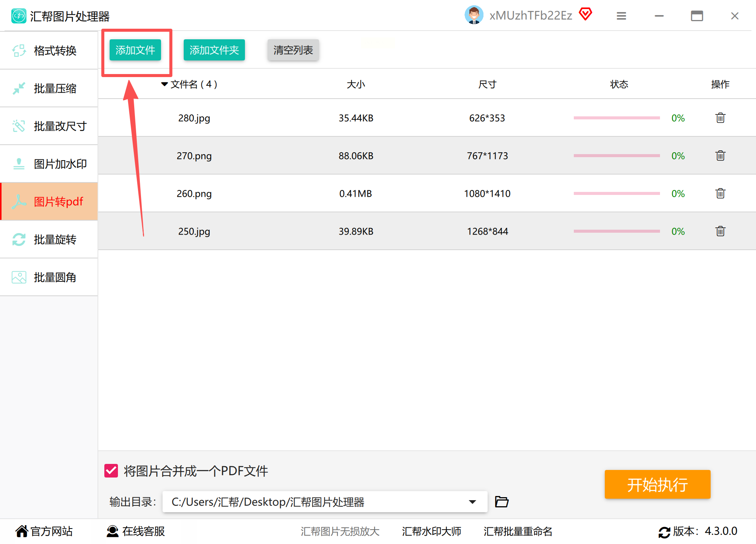Click file name column sort triangle
Screen dimensions: 756x544
pos(164,84)
